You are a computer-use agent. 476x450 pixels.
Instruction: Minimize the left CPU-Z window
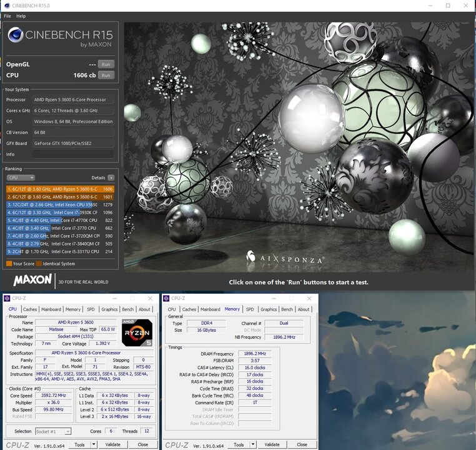(115, 299)
